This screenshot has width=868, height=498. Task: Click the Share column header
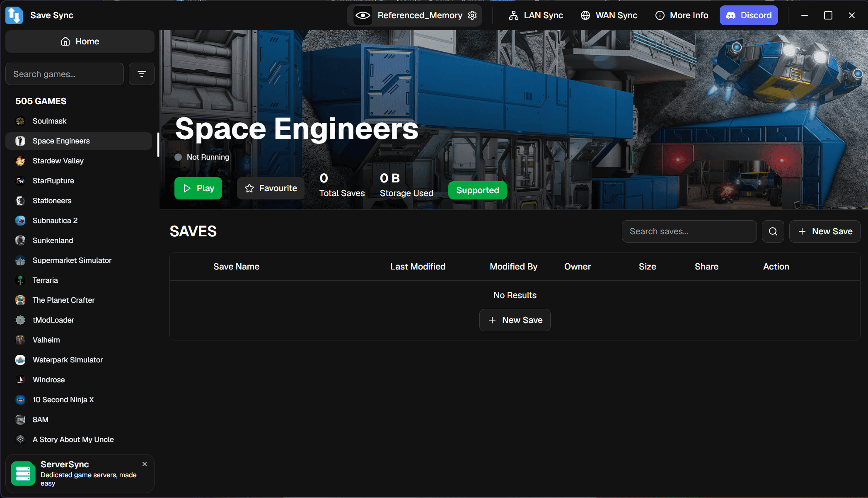click(706, 267)
